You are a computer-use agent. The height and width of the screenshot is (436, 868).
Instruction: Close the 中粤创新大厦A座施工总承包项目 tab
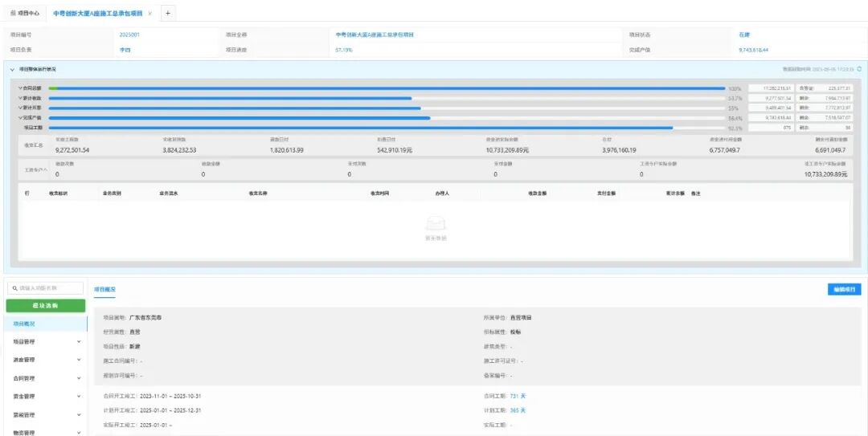[x=150, y=14]
